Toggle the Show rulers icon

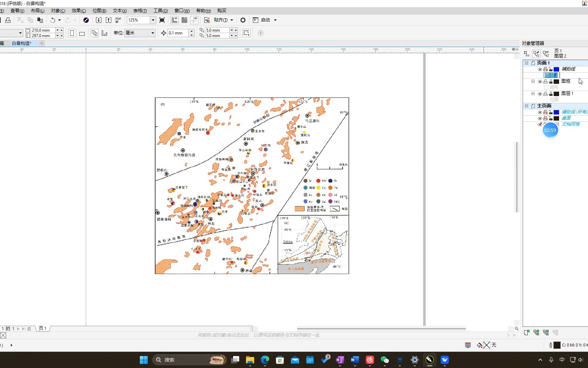click(175, 20)
